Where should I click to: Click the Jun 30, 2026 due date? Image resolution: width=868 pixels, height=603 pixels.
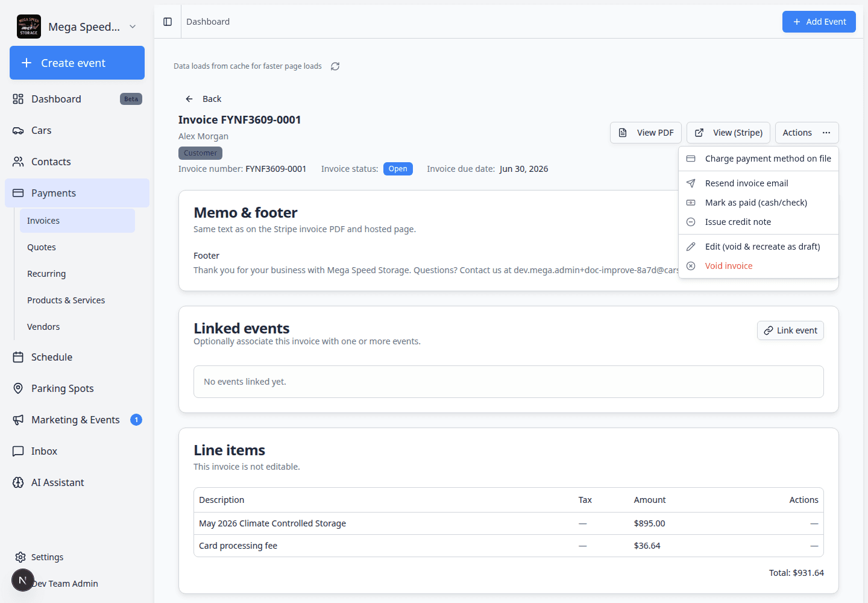[x=524, y=169]
